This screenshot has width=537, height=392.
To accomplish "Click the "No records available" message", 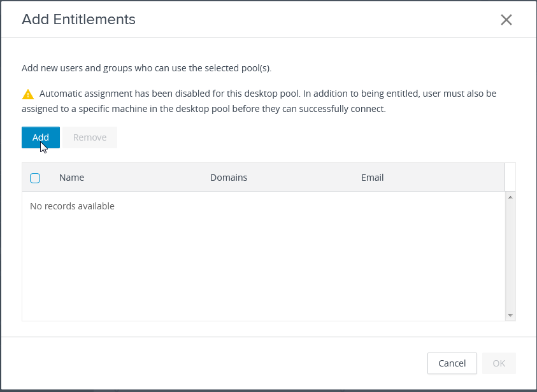I will click(x=72, y=206).
